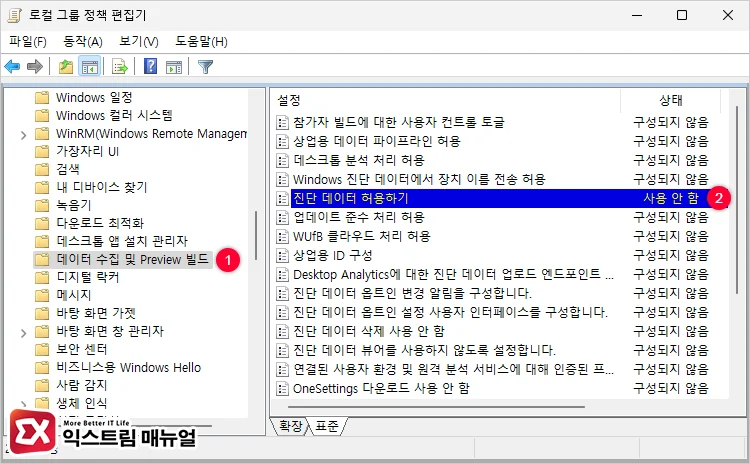Image resolution: width=750 pixels, height=464 pixels.
Task: Toggle the Show/Hide console tree icon
Action: tap(89, 66)
